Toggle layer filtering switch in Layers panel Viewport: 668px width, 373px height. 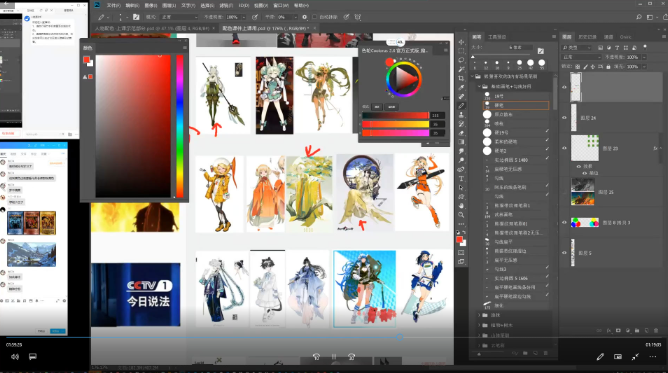(645, 47)
